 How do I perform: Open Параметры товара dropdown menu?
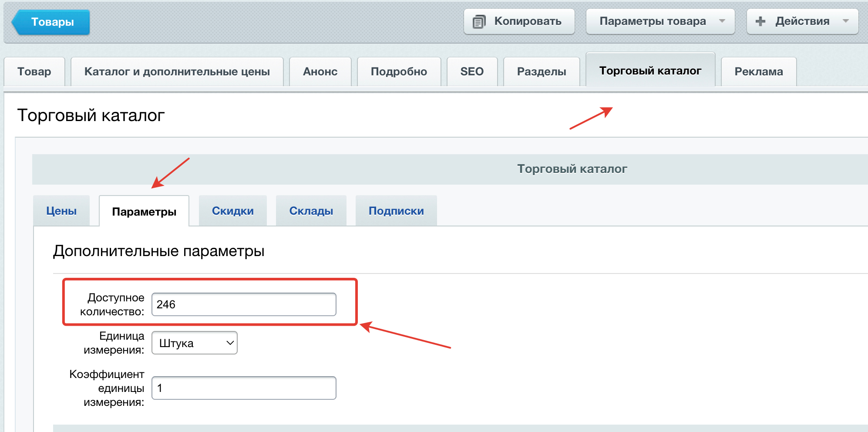tap(660, 21)
